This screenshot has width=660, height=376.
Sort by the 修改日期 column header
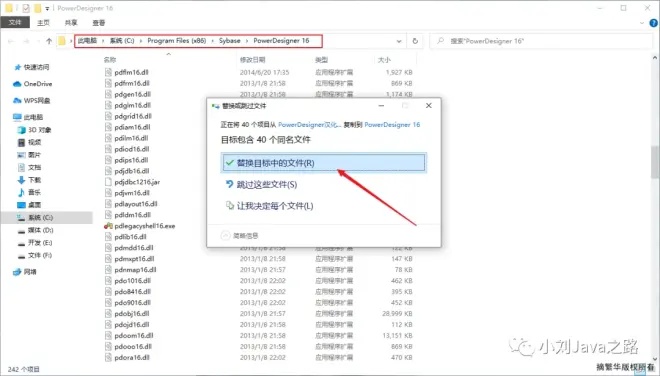click(x=253, y=60)
